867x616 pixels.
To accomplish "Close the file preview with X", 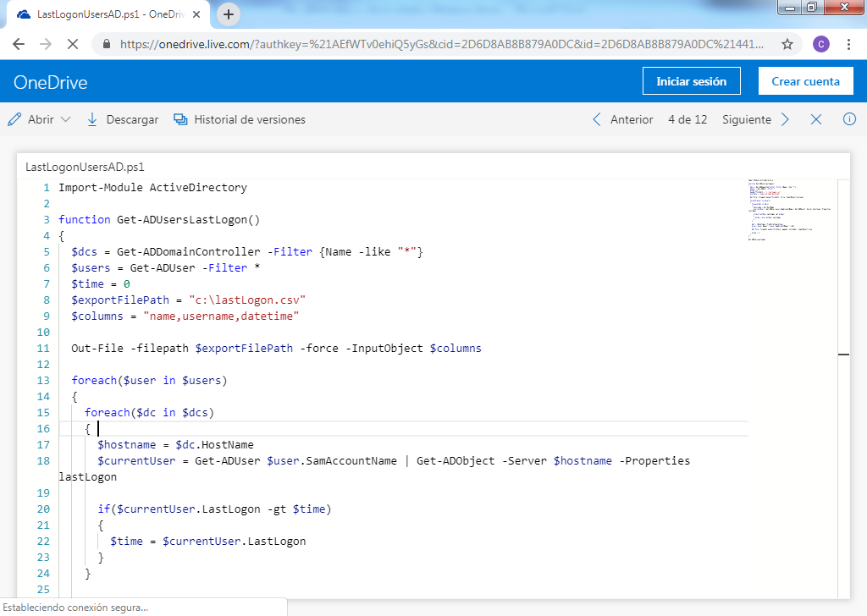I will pos(816,119).
